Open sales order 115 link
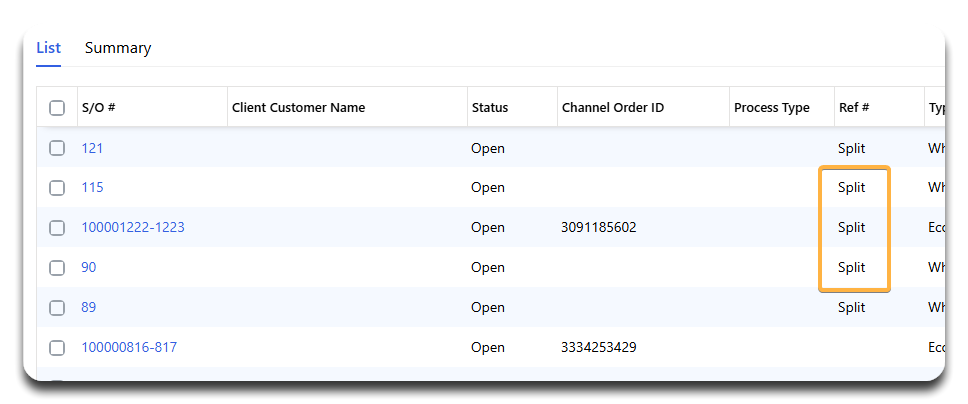 pyautogui.click(x=92, y=188)
